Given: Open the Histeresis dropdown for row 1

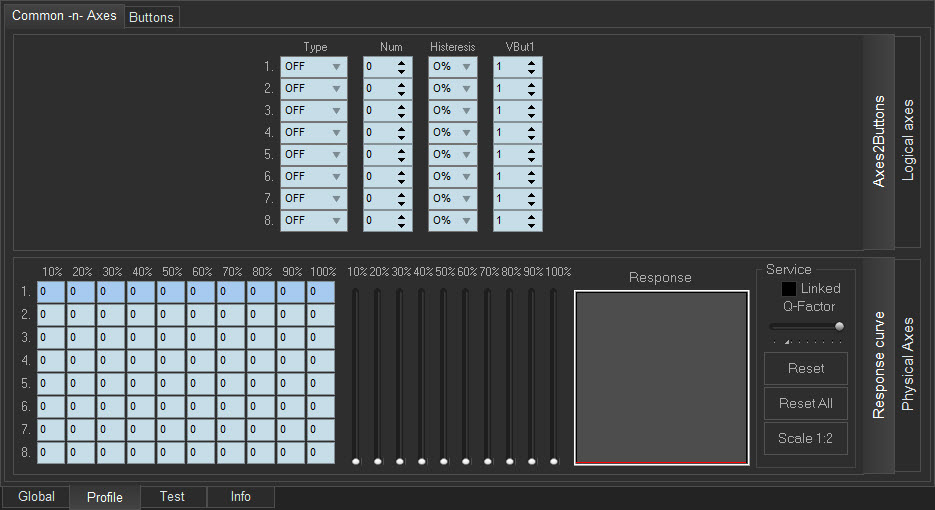Looking at the screenshot, I should (453, 67).
